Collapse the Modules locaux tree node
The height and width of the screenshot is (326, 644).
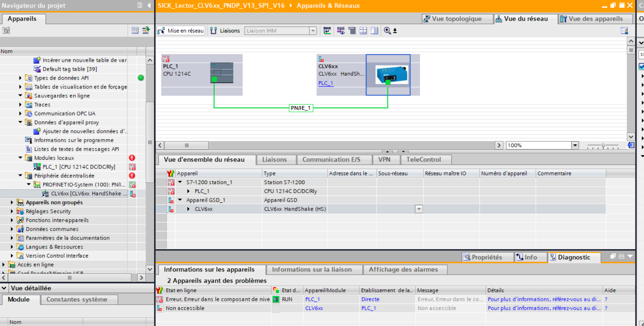pyautogui.click(x=20, y=158)
